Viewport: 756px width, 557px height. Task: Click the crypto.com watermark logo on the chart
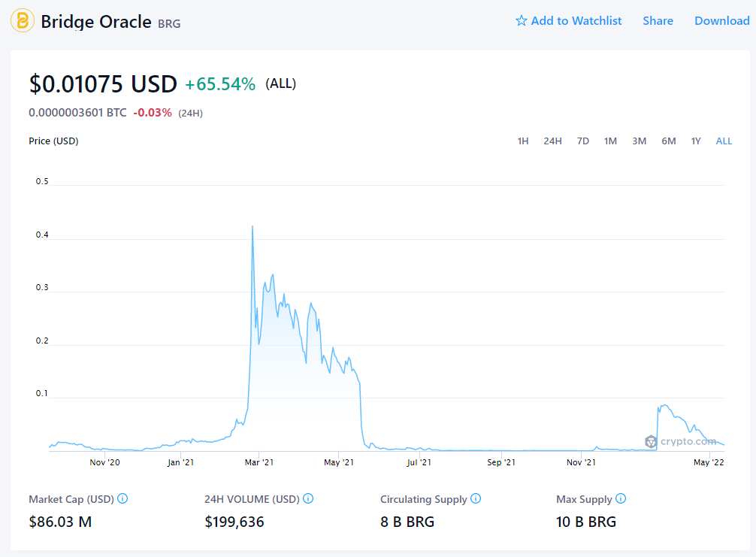click(650, 442)
